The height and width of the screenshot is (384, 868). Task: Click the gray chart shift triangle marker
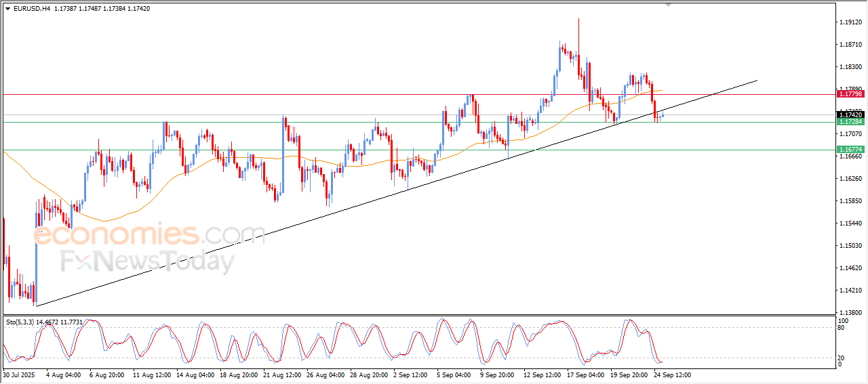pos(670,5)
